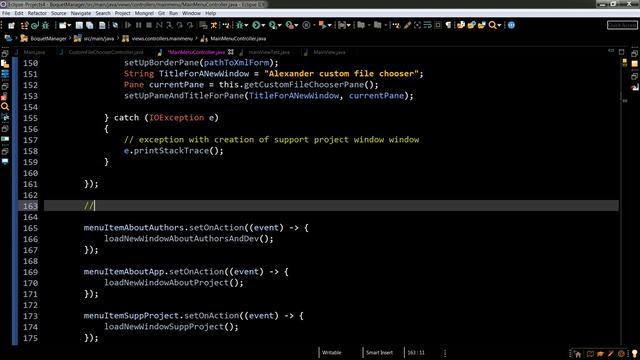The image size is (640, 360).
Task: Click the Resume debug icon
Action: [128, 25]
